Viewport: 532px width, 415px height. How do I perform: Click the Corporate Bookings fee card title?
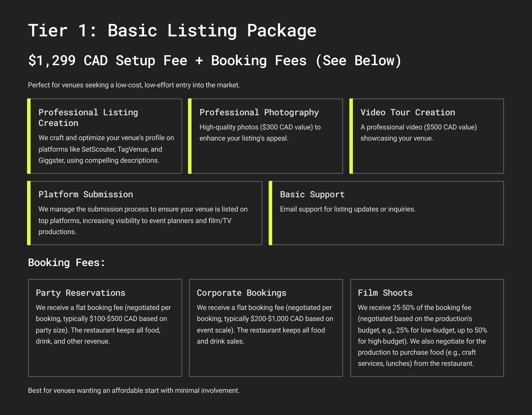pos(241,293)
